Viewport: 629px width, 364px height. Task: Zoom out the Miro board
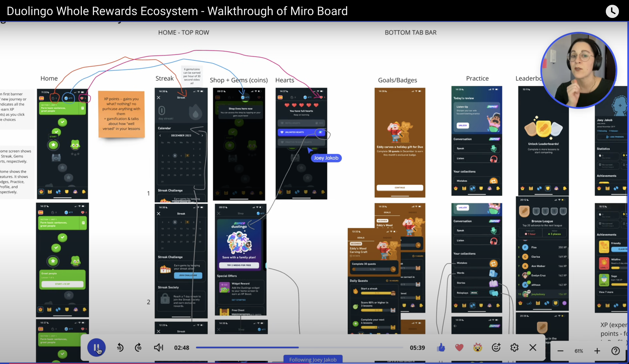tap(560, 351)
